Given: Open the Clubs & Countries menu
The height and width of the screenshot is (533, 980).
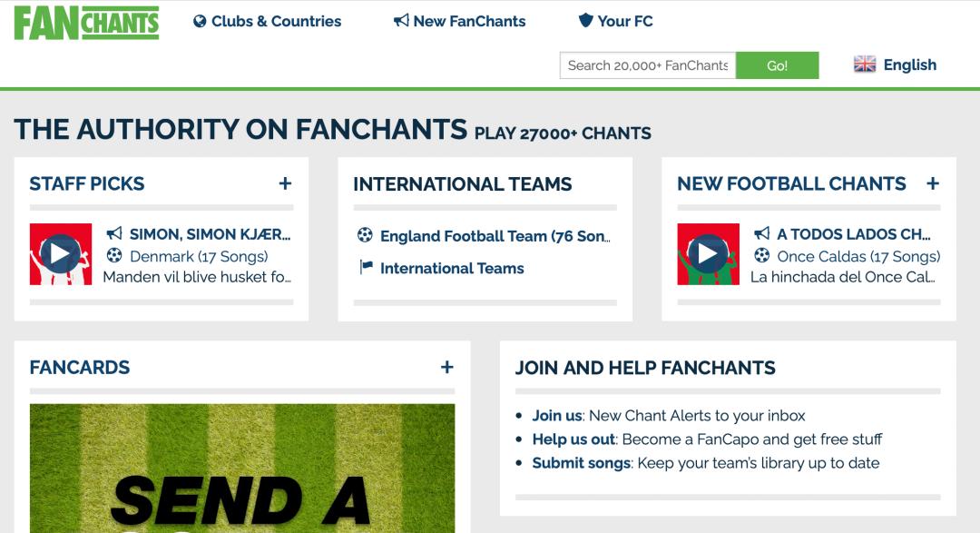Looking at the screenshot, I should click(x=268, y=21).
